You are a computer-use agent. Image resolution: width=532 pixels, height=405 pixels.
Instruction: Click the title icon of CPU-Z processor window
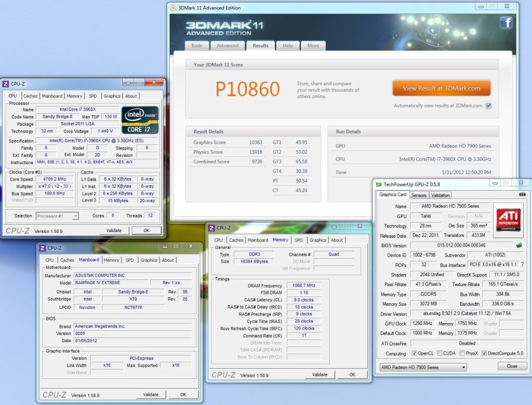[5, 84]
